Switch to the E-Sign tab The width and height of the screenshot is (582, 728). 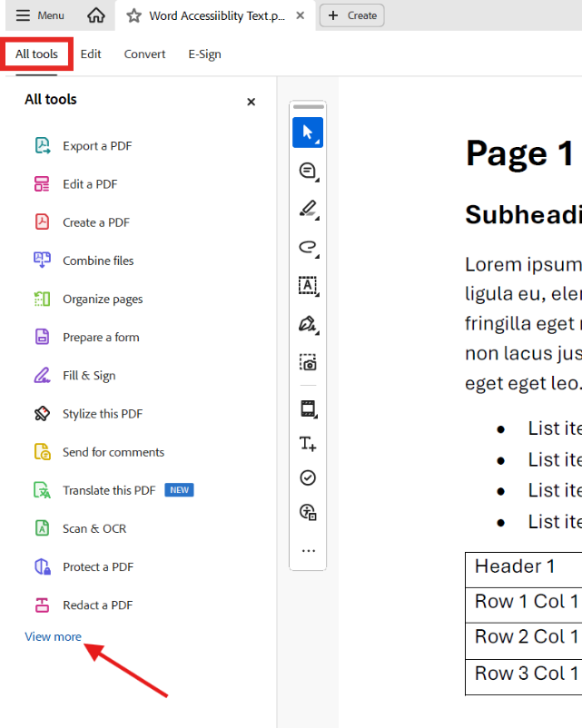click(x=204, y=54)
